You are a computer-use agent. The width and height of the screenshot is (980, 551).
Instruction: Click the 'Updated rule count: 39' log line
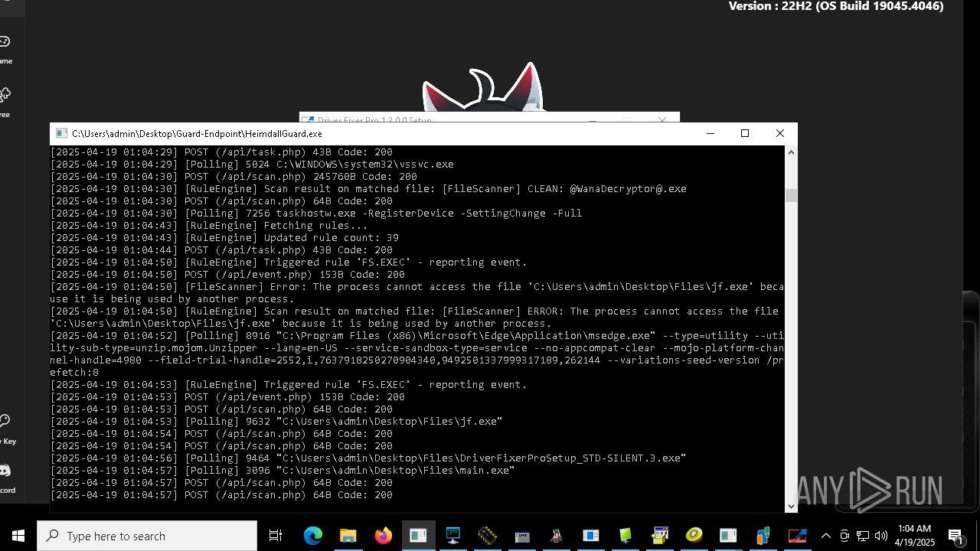coord(224,238)
